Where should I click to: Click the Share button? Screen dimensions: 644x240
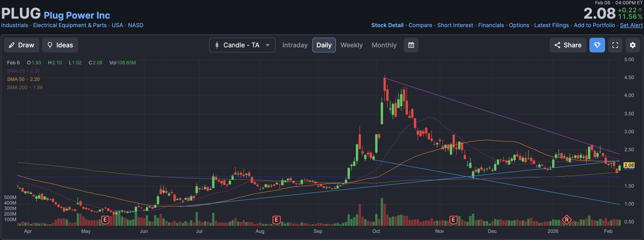(568, 45)
